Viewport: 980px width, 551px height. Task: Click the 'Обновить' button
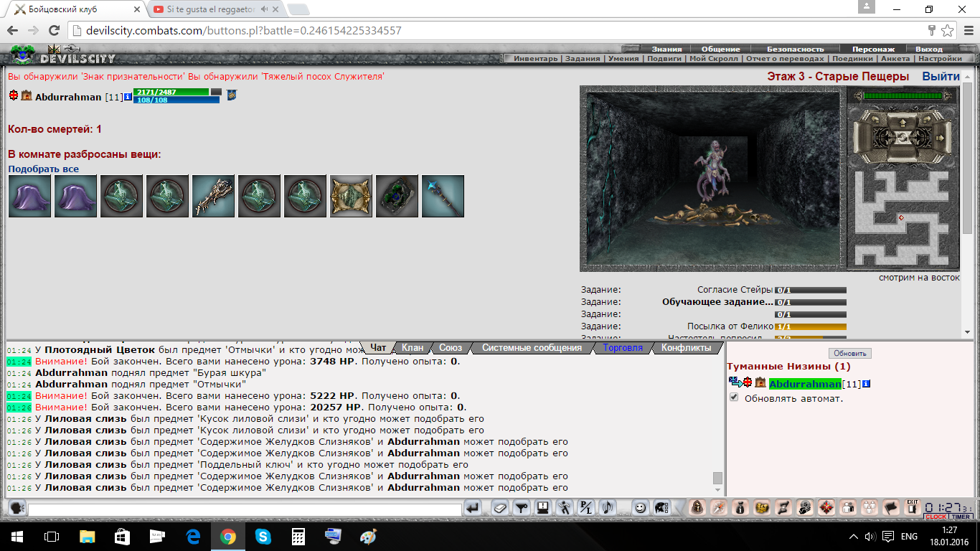(850, 353)
